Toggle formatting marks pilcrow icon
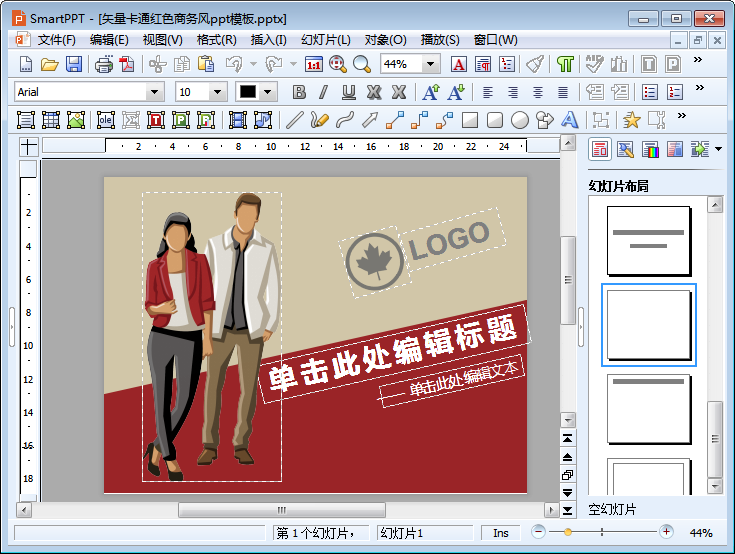This screenshot has width=735, height=554. [x=565, y=64]
